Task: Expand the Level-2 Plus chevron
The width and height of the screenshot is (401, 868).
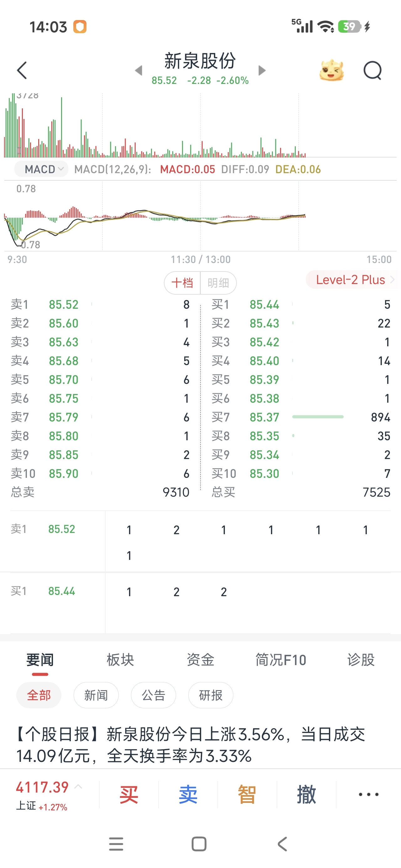Action: (392, 280)
